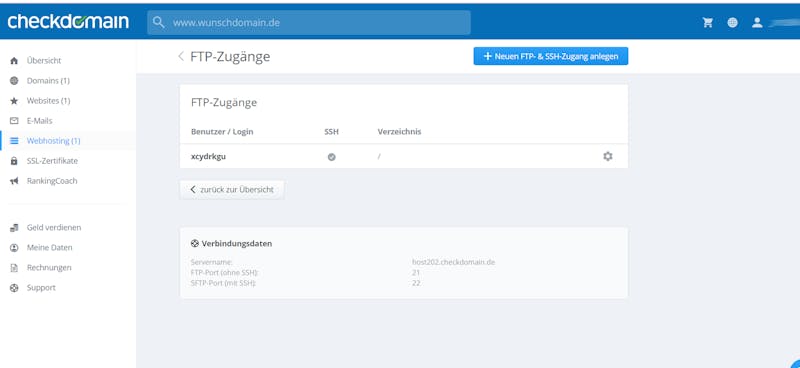This screenshot has width=800, height=368.
Task: Click the search magnifier icon
Action: coord(159,23)
